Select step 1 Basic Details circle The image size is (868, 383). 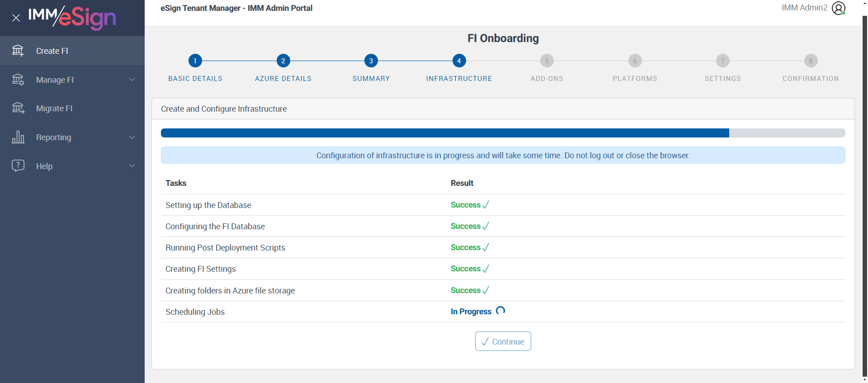pyautogui.click(x=195, y=61)
